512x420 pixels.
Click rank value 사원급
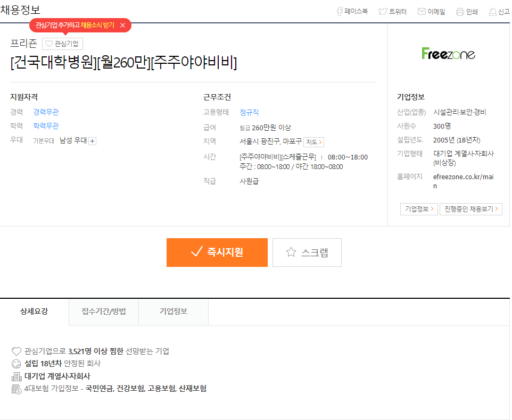click(x=249, y=181)
